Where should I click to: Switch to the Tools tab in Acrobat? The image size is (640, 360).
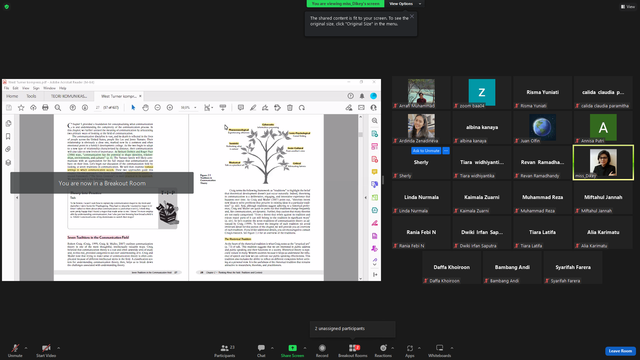tap(31, 96)
